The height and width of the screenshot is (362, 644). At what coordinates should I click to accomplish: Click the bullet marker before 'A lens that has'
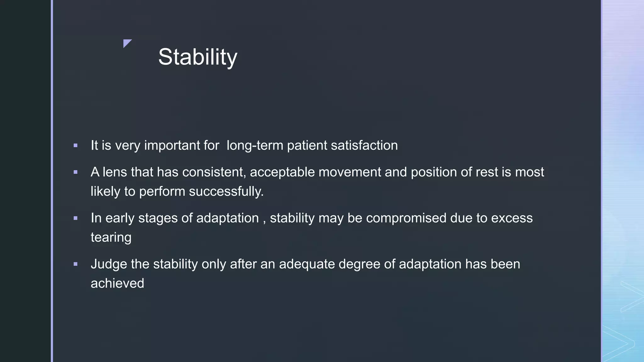(x=75, y=172)
